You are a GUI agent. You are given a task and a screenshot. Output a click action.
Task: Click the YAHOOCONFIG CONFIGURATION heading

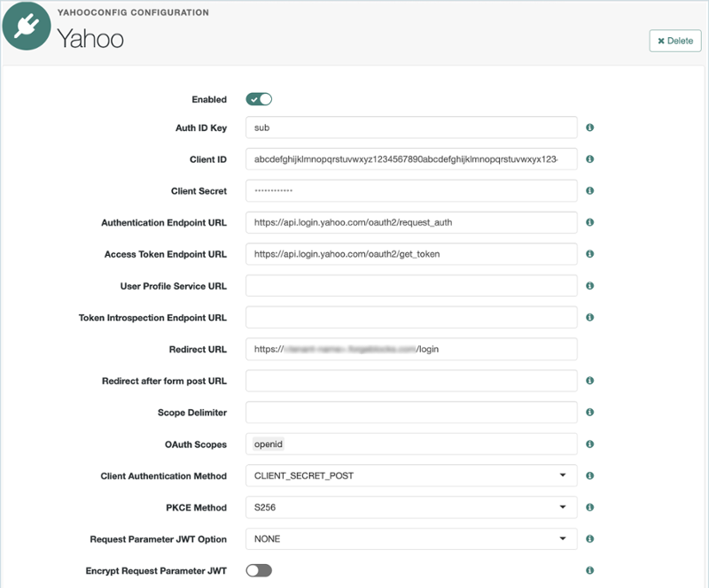[133, 12]
